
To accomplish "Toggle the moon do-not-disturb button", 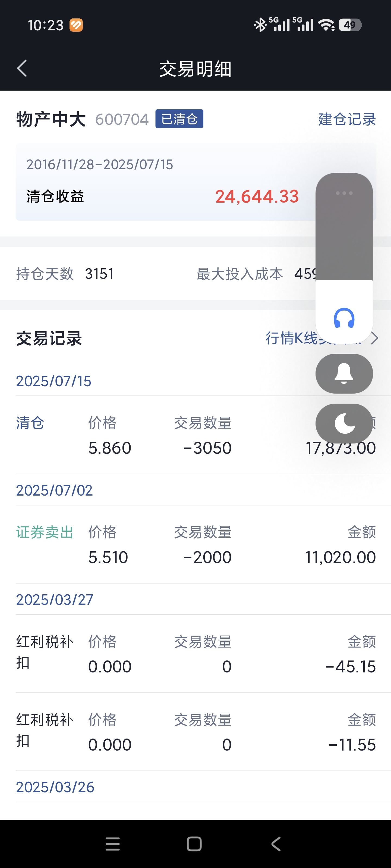I will point(344,423).
